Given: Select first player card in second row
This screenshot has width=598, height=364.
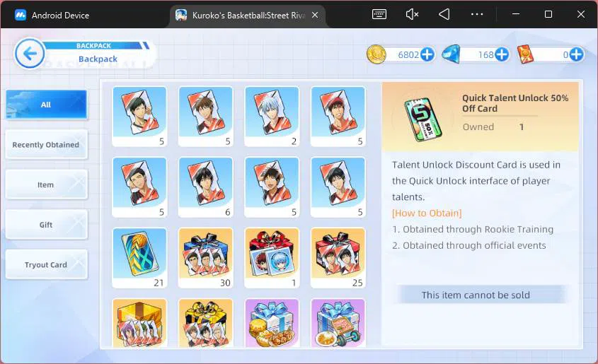Looking at the screenshot, I should 139,187.
